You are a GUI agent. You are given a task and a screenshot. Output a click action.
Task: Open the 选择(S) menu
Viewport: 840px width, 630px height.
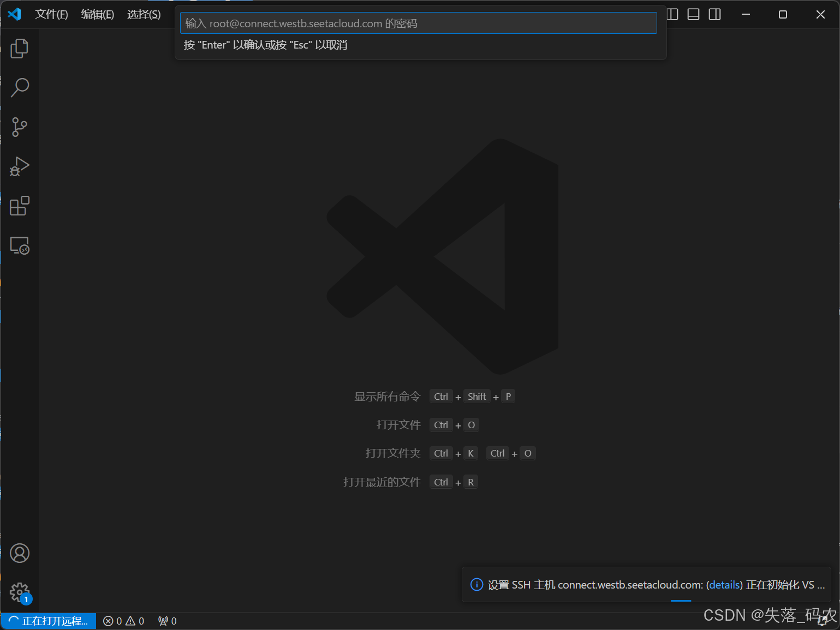coord(144,14)
